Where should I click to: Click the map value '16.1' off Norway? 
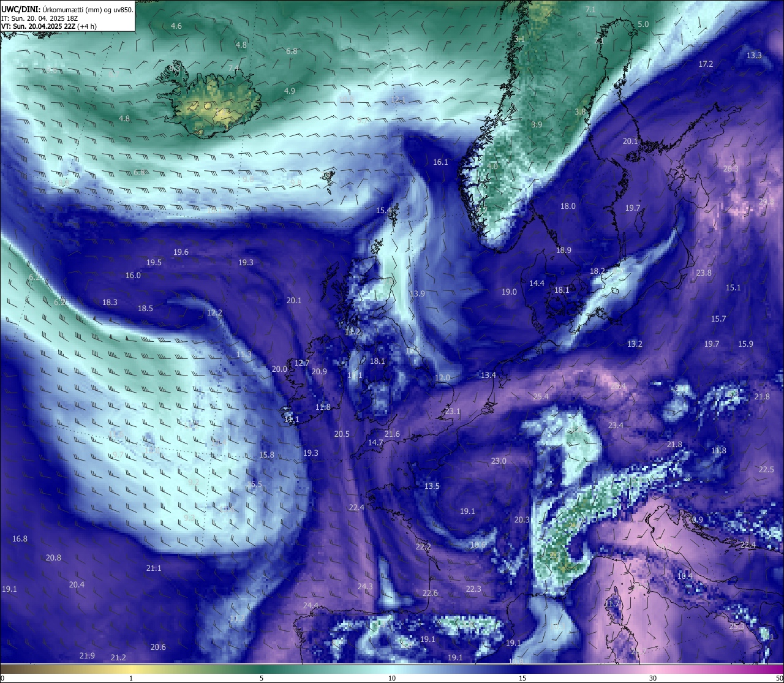[x=440, y=162]
